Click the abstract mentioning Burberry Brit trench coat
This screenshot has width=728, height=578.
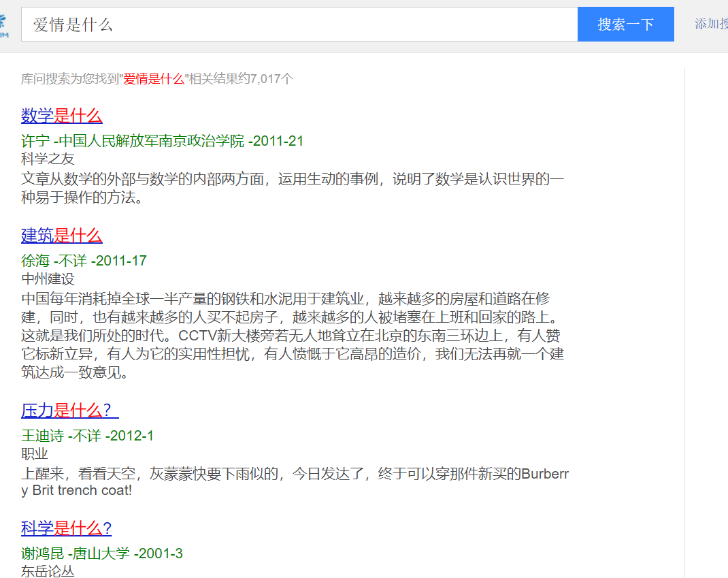295,482
